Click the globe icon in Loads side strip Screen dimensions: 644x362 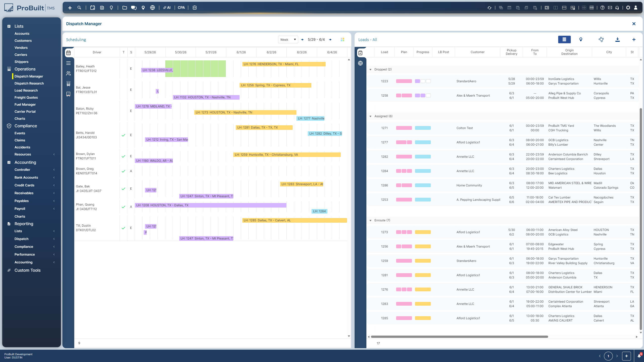click(360, 63)
